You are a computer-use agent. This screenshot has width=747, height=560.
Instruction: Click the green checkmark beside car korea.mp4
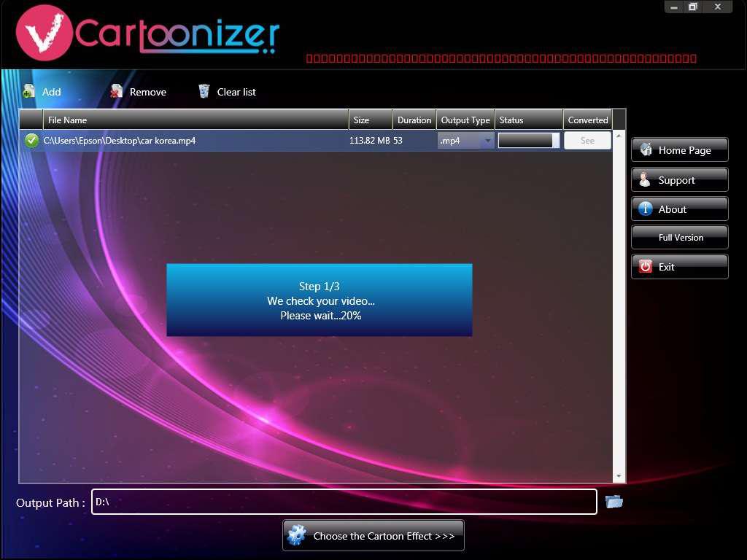coord(31,140)
